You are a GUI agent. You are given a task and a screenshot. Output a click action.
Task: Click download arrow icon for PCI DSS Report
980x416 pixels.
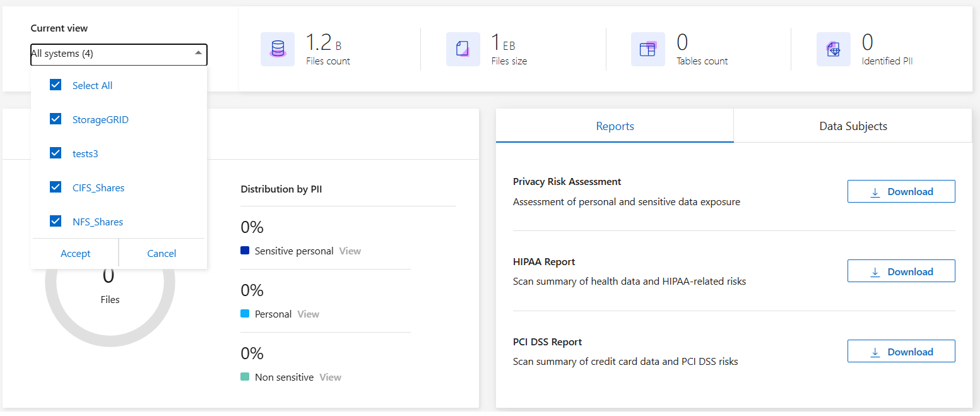click(x=875, y=352)
